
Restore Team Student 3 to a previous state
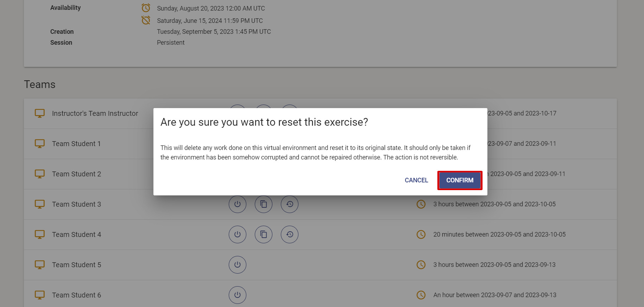289,204
